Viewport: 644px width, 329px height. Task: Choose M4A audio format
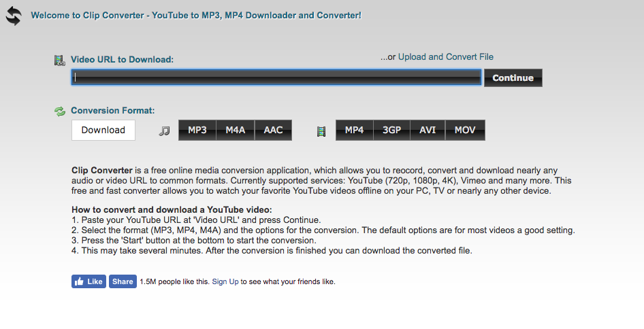pos(236,130)
